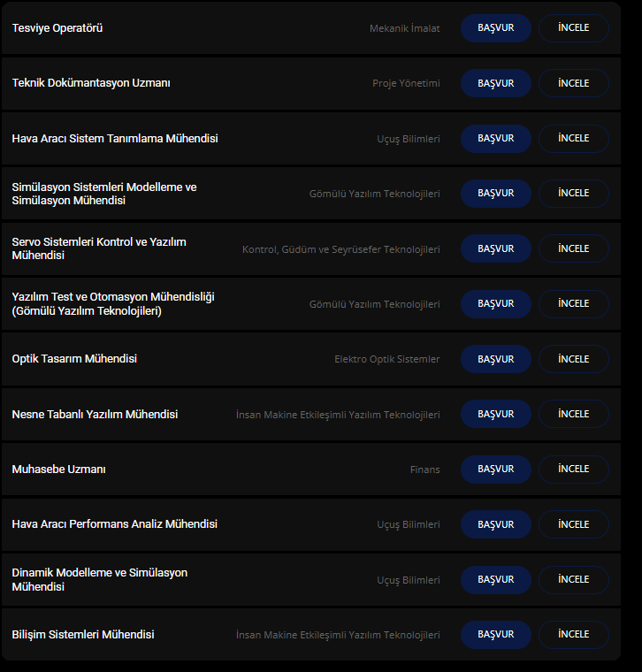Screen dimensions: 642x672
Task: Click İNCELE for Nesne Tabanlı Yazılım Mühendisi
Action: pyautogui.click(x=573, y=414)
